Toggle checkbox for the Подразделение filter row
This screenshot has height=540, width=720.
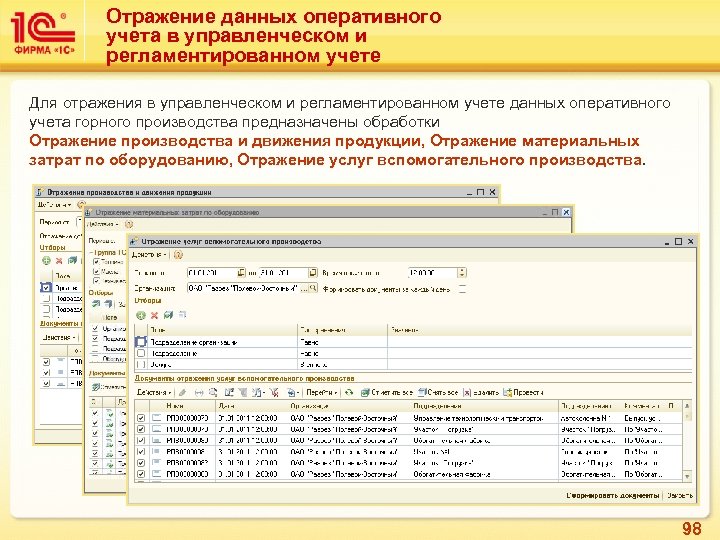click(141, 353)
